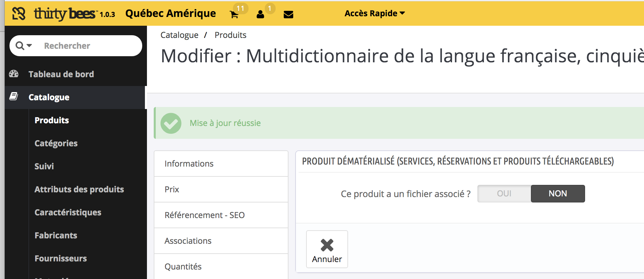This screenshot has width=644, height=279.
Task: Expand the Accès Rapide dropdown
Action: (x=374, y=13)
